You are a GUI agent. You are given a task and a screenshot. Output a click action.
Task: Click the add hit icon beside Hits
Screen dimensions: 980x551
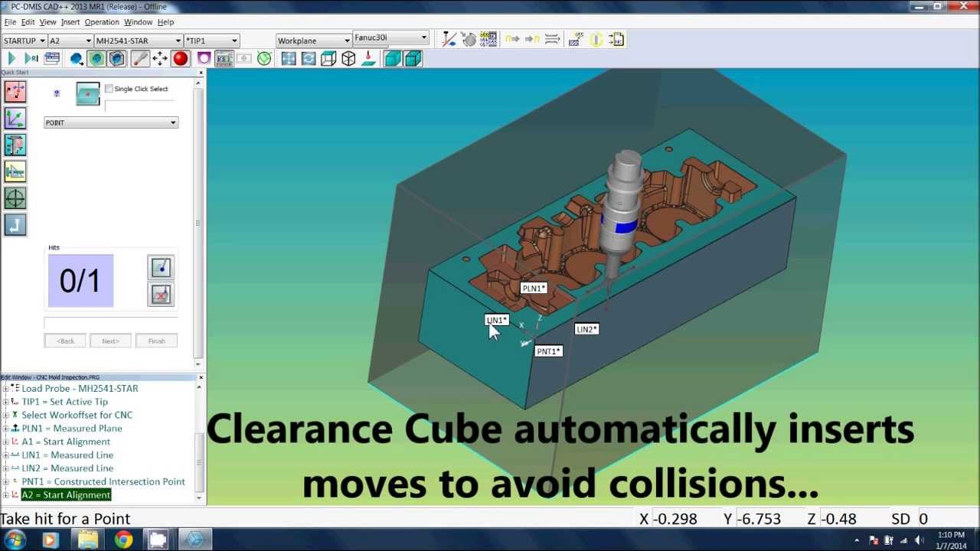(x=161, y=267)
